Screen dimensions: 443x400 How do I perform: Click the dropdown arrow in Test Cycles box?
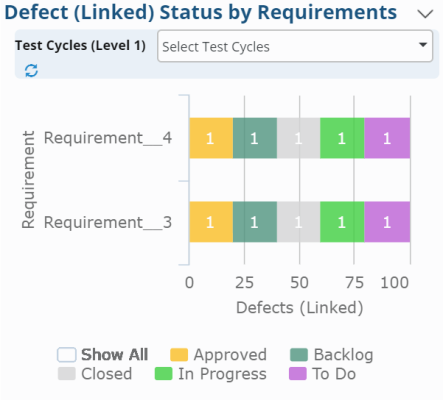coord(423,45)
